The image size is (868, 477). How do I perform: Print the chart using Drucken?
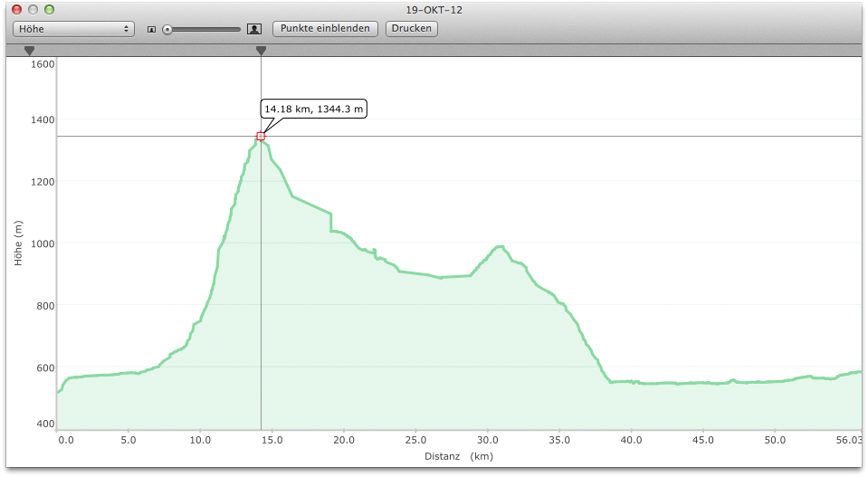[412, 29]
